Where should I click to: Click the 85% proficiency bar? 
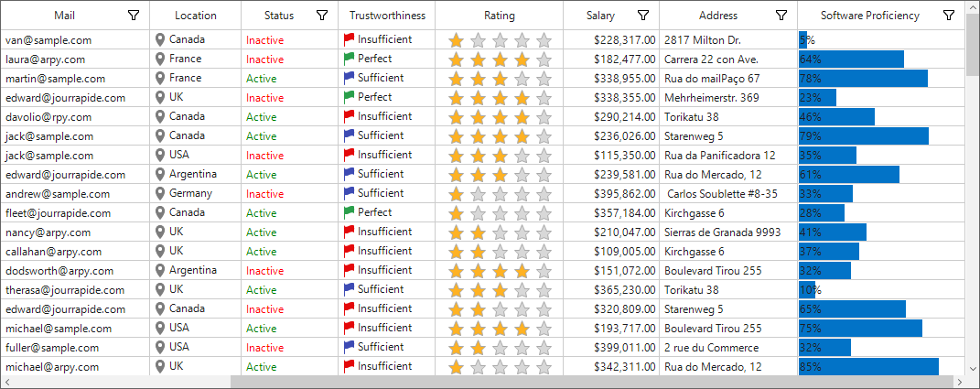(868, 367)
